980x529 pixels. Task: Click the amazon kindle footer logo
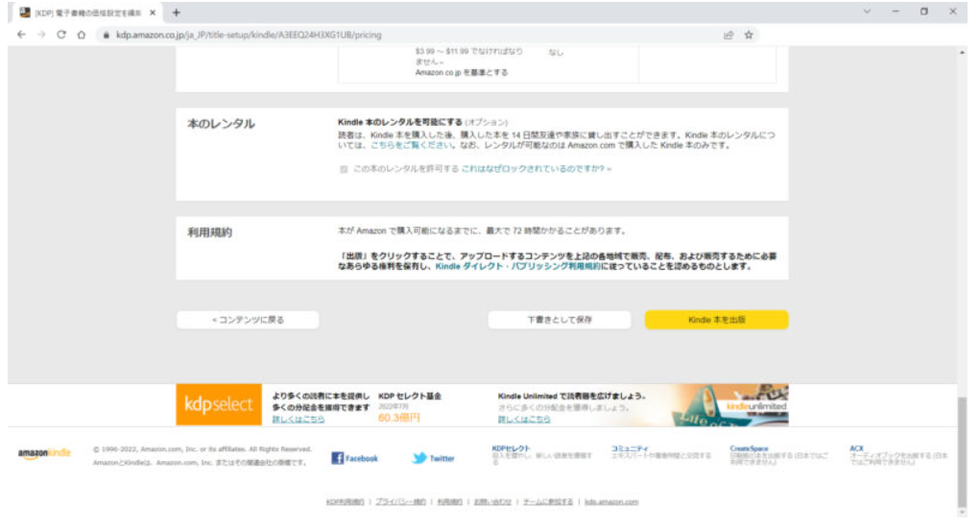coord(44,453)
